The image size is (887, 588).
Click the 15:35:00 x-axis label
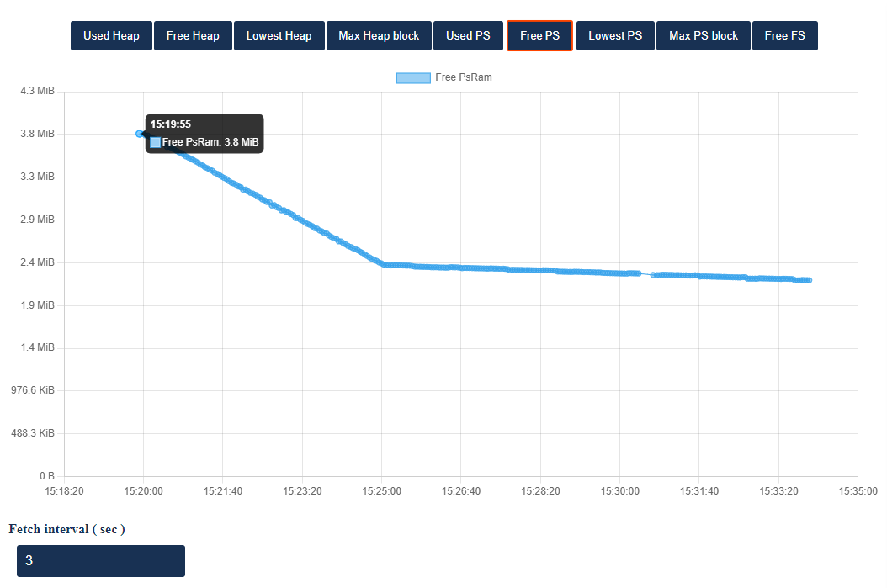click(858, 491)
